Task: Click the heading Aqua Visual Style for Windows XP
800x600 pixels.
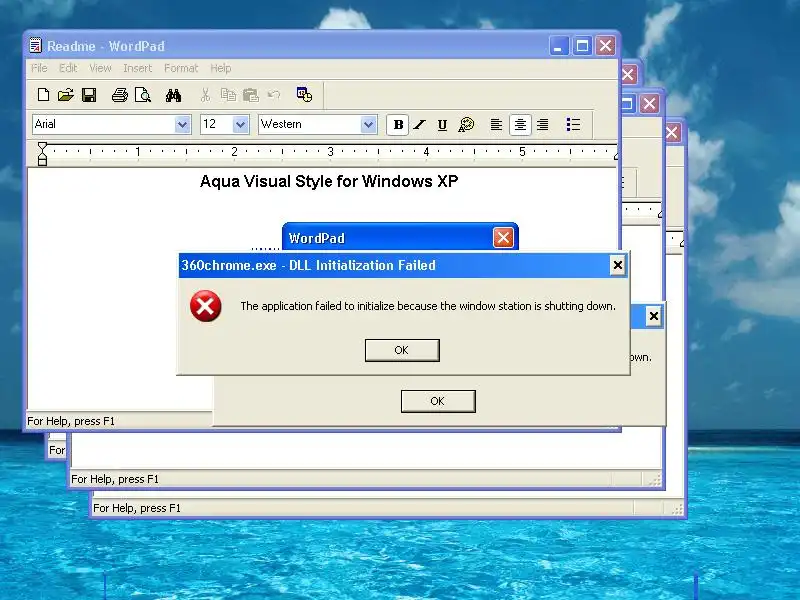Action: [x=329, y=181]
